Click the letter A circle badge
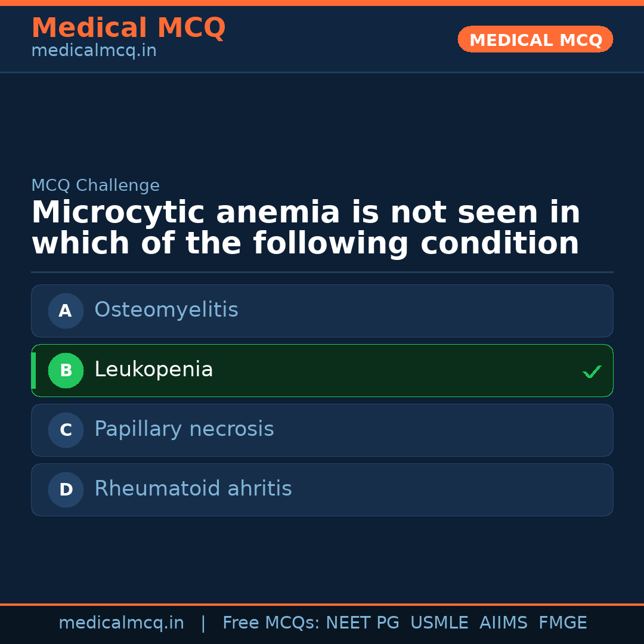 click(66, 311)
